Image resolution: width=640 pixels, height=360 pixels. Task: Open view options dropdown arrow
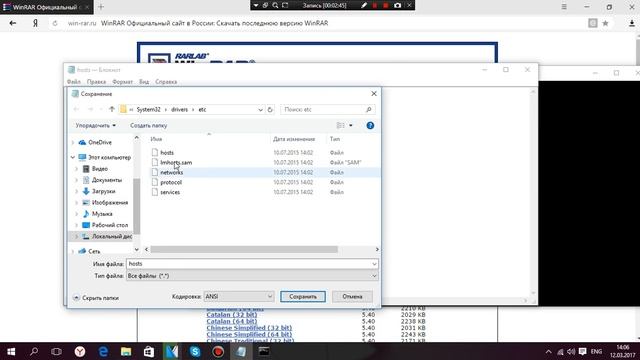tap(351, 125)
